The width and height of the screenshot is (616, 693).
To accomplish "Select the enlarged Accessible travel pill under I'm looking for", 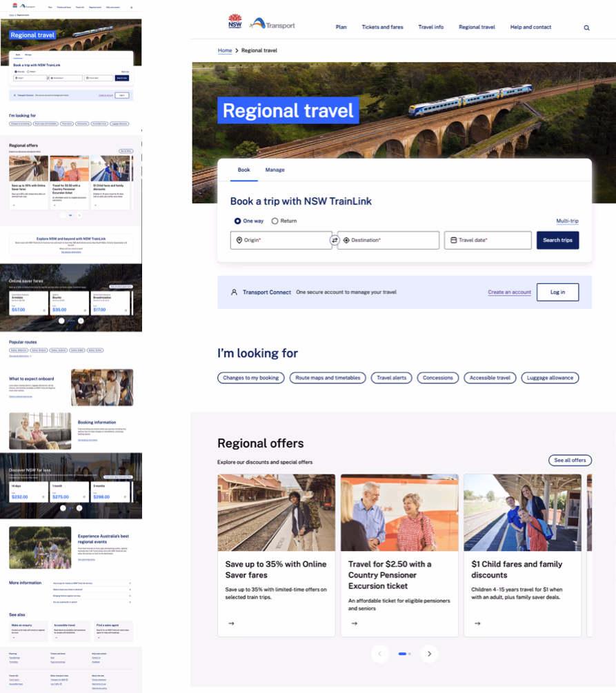I will click(490, 378).
